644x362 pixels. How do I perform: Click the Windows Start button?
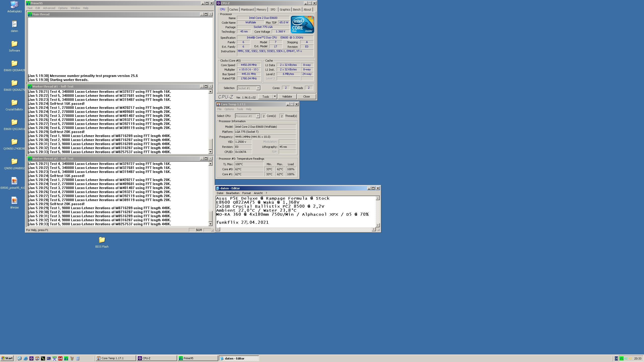pos(7,358)
